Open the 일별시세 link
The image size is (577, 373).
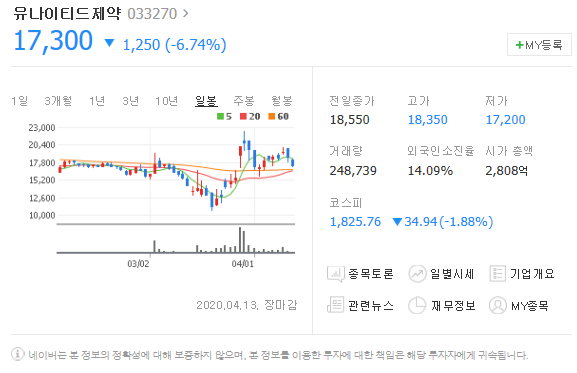coord(452,274)
